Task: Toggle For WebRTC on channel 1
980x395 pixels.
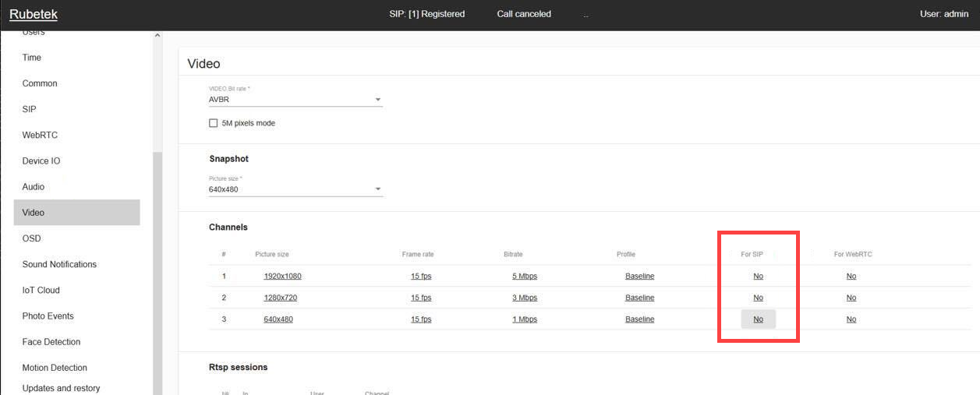Action: coord(851,277)
